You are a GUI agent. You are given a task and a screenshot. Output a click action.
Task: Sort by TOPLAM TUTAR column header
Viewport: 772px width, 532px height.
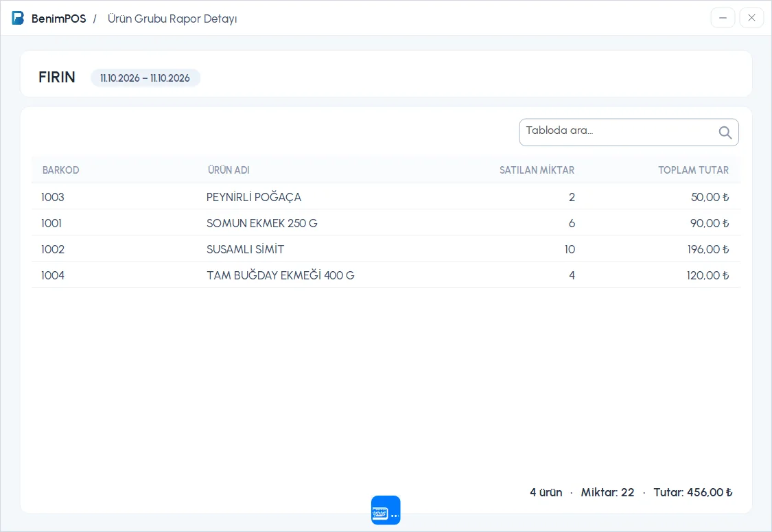pyautogui.click(x=693, y=170)
